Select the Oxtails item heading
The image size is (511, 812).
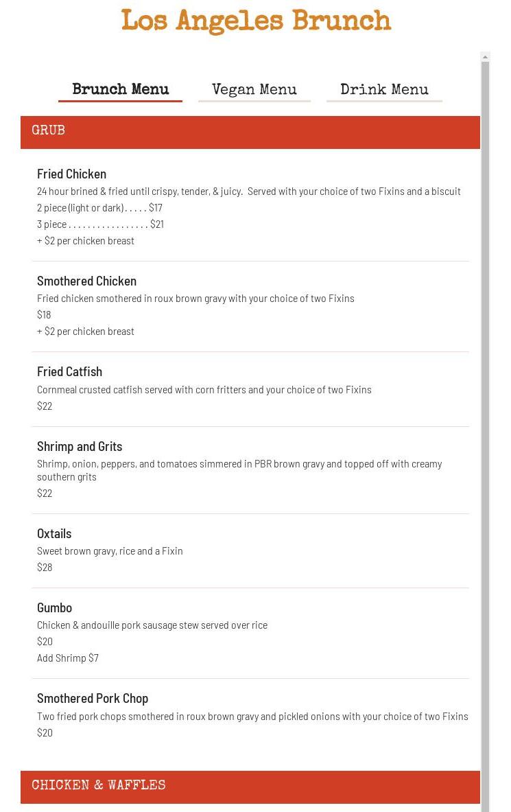pyautogui.click(x=54, y=533)
